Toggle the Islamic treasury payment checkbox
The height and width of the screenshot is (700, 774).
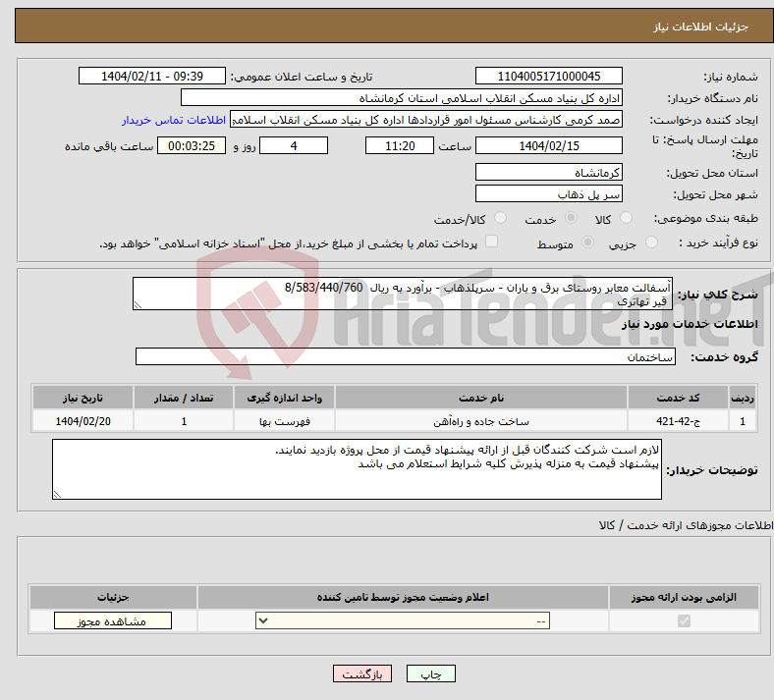[x=492, y=242]
